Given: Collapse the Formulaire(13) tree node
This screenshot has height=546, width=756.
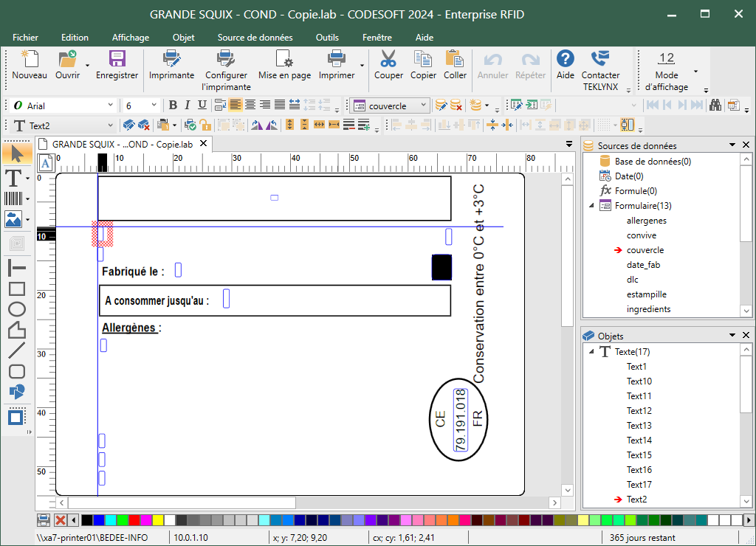Looking at the screenshot, I should tap(591, 206).
